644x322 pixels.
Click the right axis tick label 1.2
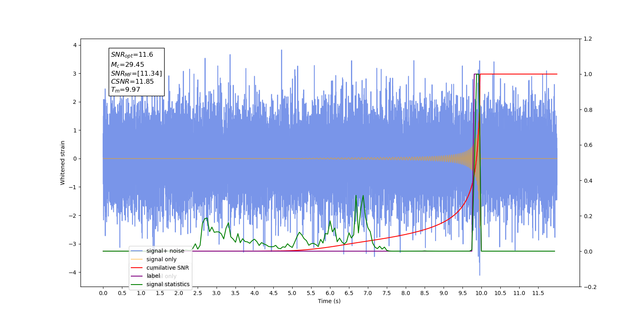click(588, 39)
